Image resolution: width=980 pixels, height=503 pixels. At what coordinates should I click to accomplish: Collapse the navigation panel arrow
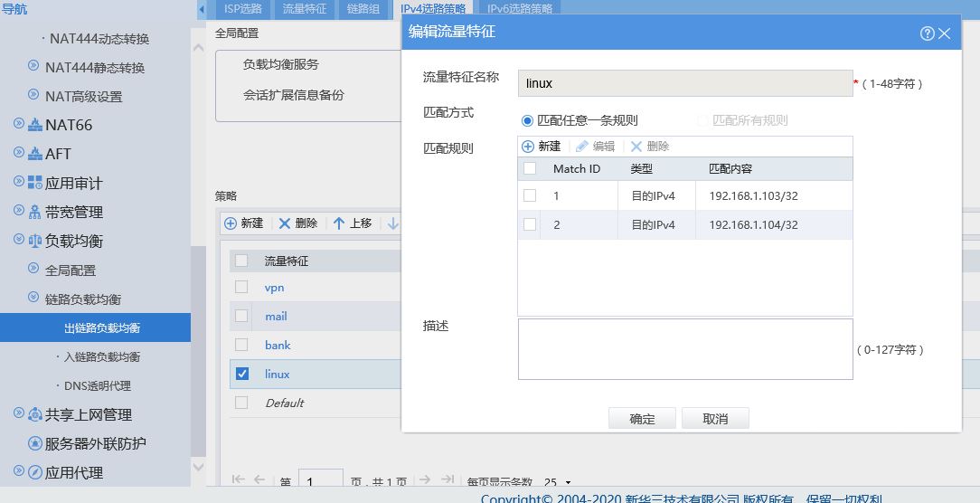(x=202, y=9)
